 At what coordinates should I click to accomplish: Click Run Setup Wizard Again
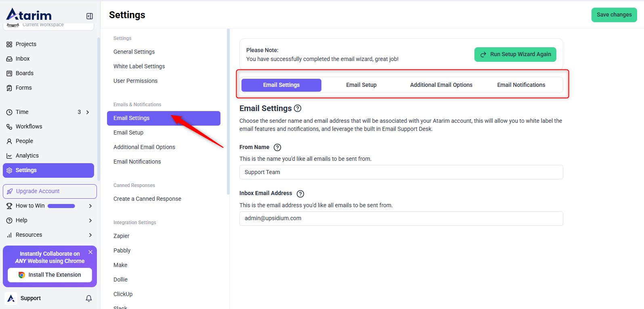click(x=515, y=55)
